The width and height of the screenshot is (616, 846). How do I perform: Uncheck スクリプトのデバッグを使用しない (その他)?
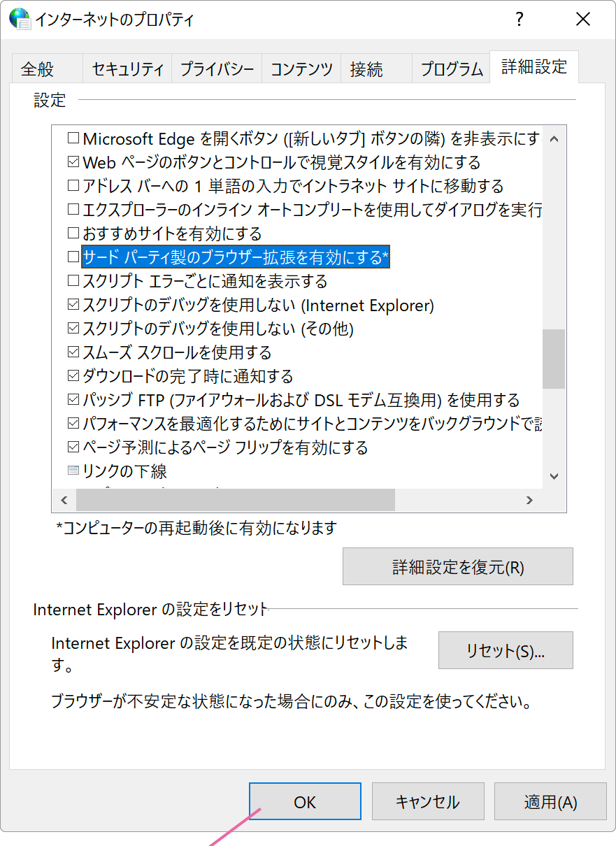click(73, 329)
